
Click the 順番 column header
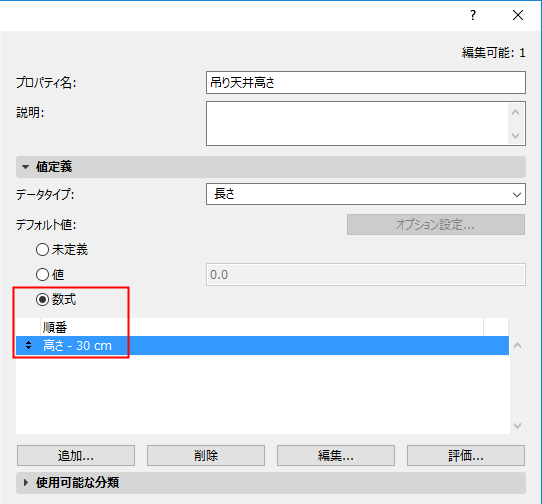pos(262,327)
